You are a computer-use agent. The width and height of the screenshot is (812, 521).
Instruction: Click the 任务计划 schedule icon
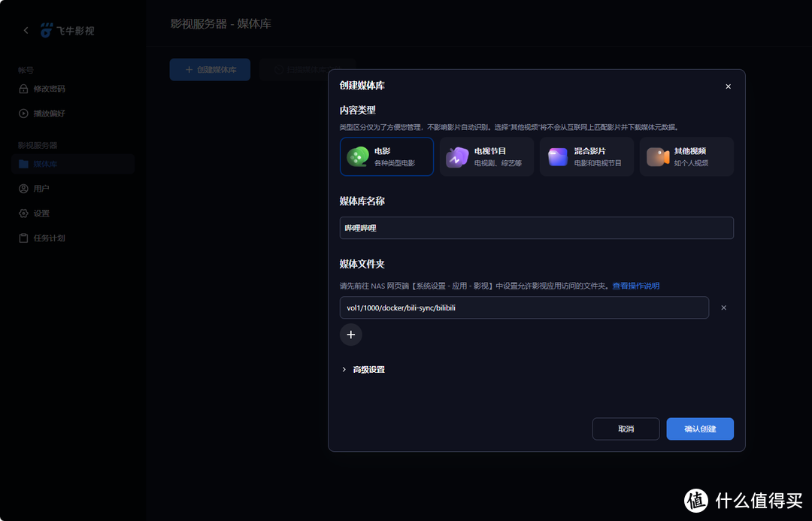24,238
